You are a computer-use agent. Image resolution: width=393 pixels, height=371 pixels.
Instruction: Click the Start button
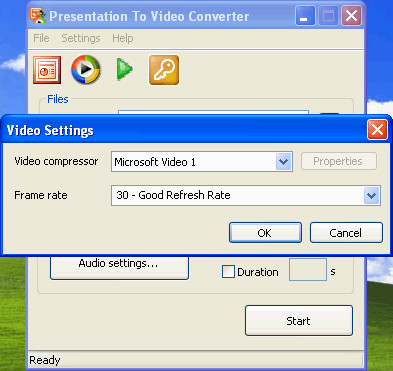coord(299,321)
